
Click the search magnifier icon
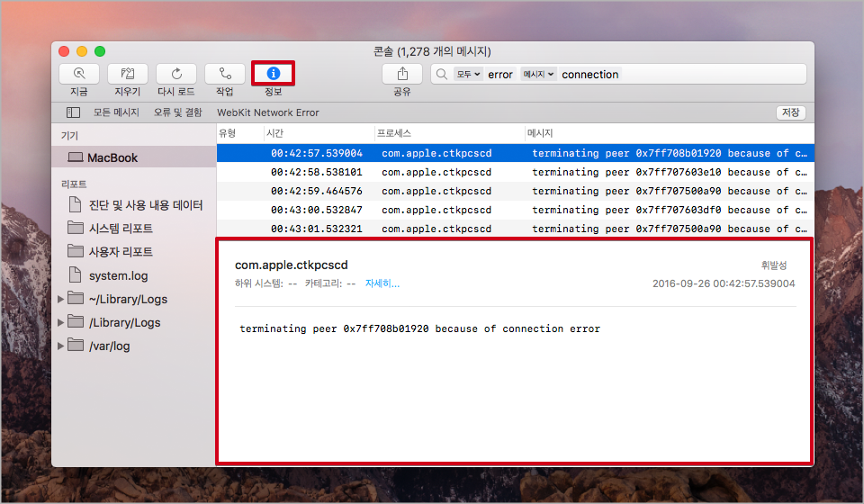pos(441,74)
